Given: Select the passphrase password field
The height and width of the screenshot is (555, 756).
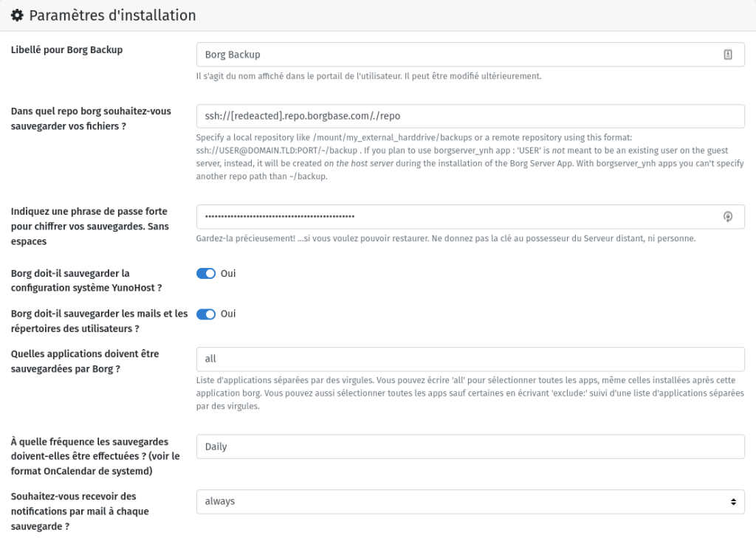Looking at the screenshot, I should pyautogui.click(x=470, y=217).
